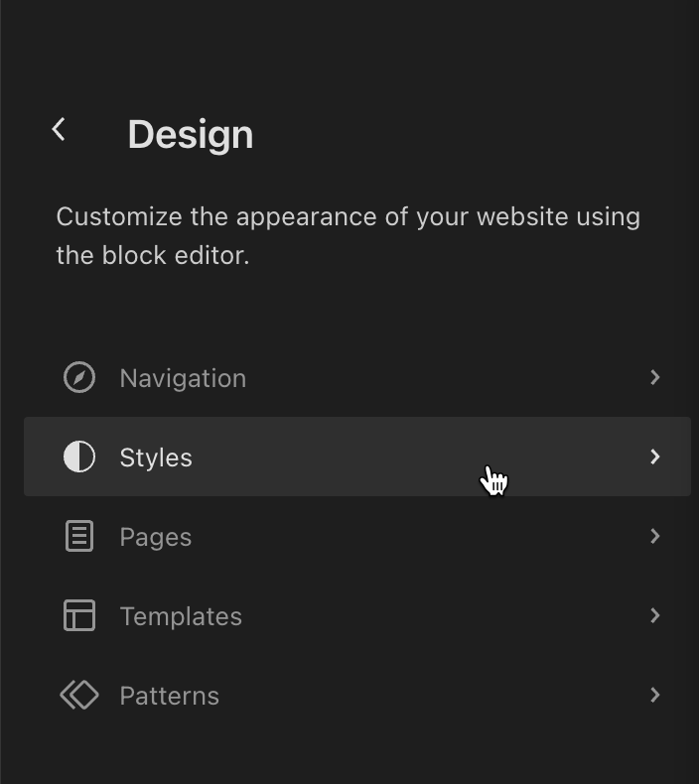
Task: Click the Pages document icon
Action: [79, 537]
